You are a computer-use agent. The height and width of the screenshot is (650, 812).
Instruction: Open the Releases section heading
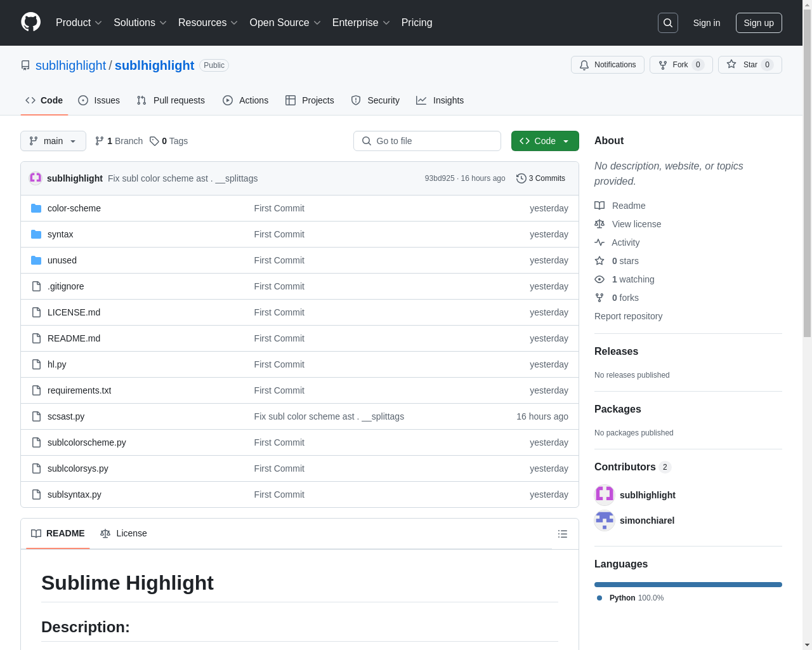click(x=616, y=352)
